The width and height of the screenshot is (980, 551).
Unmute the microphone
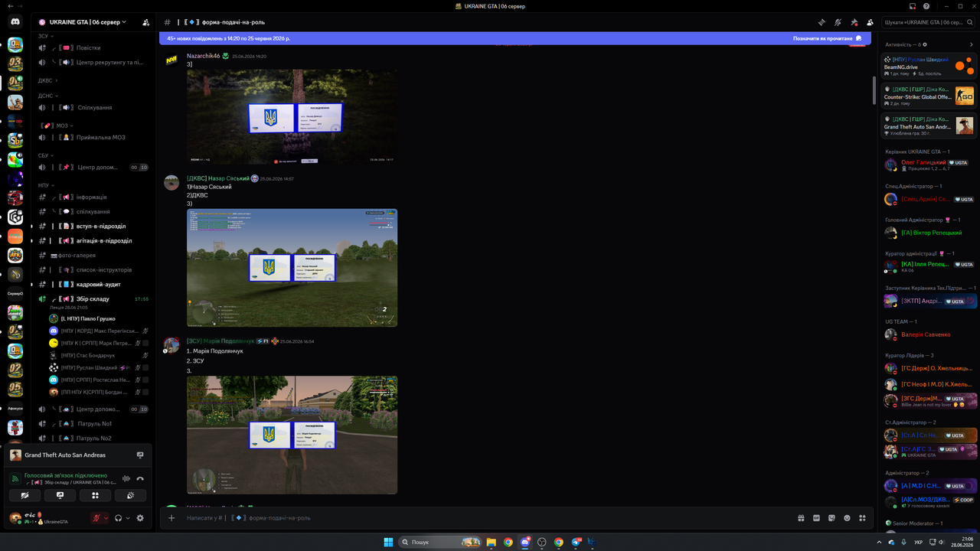96,518
